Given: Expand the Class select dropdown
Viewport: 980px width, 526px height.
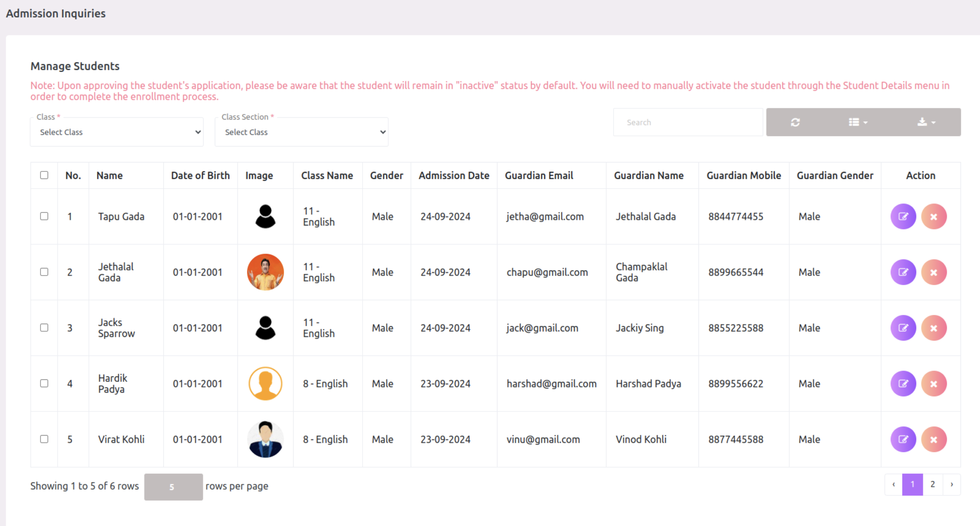Looking at the screenshot, I should coord(117,132).
